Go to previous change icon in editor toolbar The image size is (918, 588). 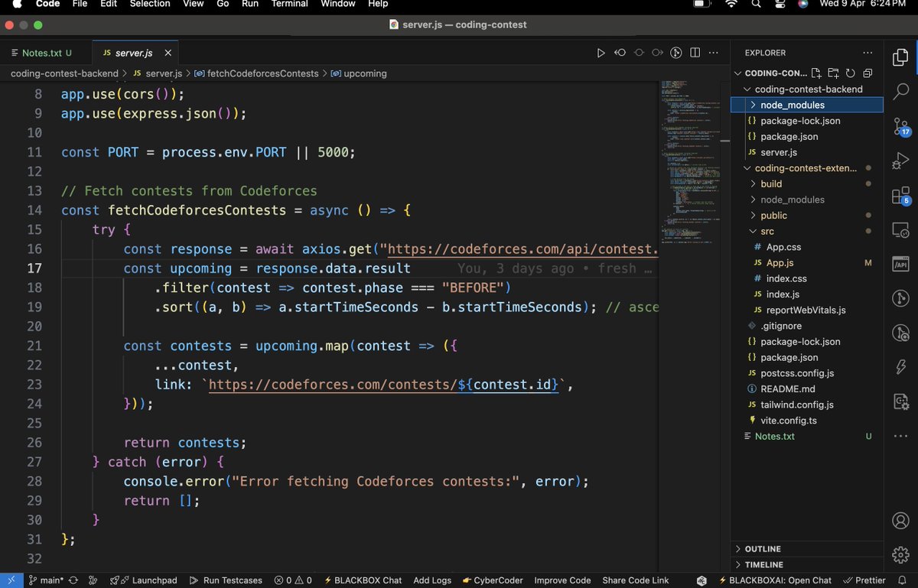[x=620, y=53]
